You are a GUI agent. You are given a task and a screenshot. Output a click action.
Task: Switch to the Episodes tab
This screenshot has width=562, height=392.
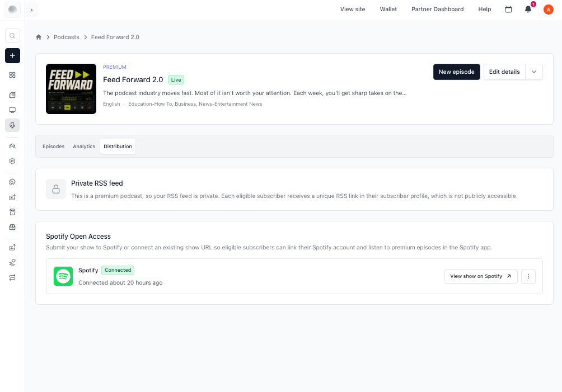53,147
